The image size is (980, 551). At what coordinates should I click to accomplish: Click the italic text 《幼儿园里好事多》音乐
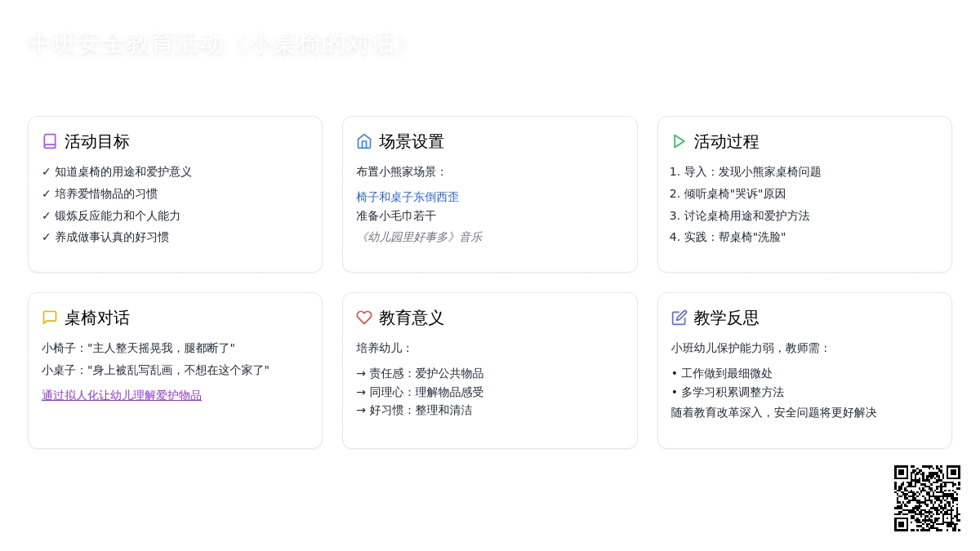(x=419, y=237)
